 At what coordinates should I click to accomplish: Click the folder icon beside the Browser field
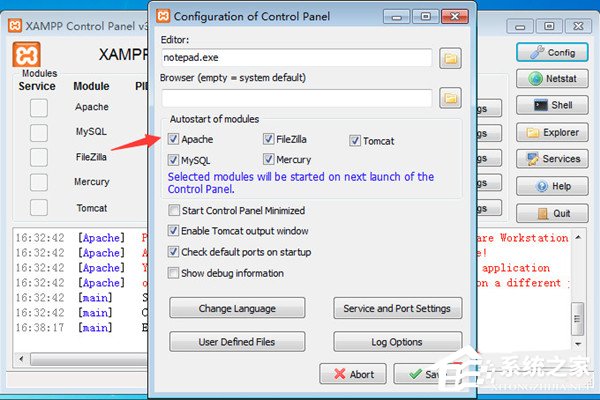pyautogui.click(x=450, y=98)
